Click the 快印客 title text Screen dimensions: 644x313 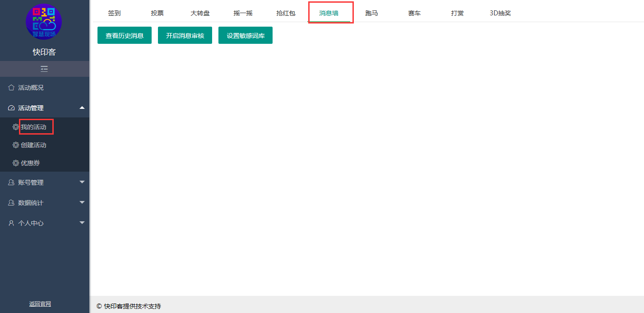44,52
